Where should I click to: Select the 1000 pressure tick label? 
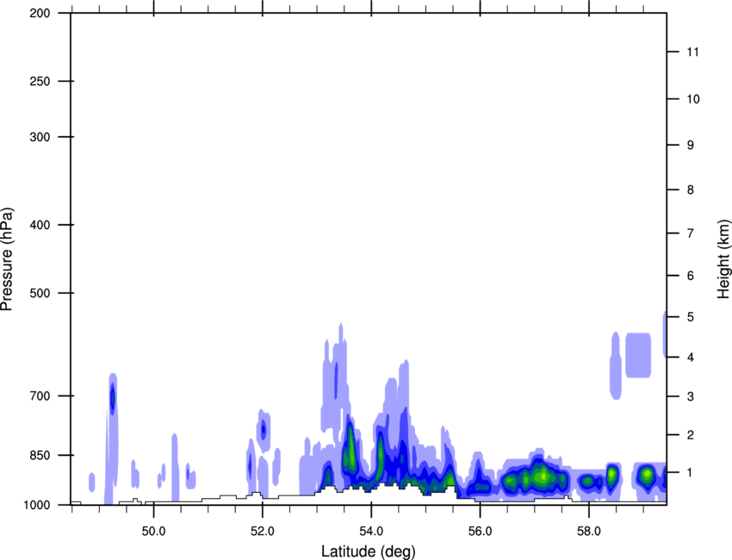(36, 505)
